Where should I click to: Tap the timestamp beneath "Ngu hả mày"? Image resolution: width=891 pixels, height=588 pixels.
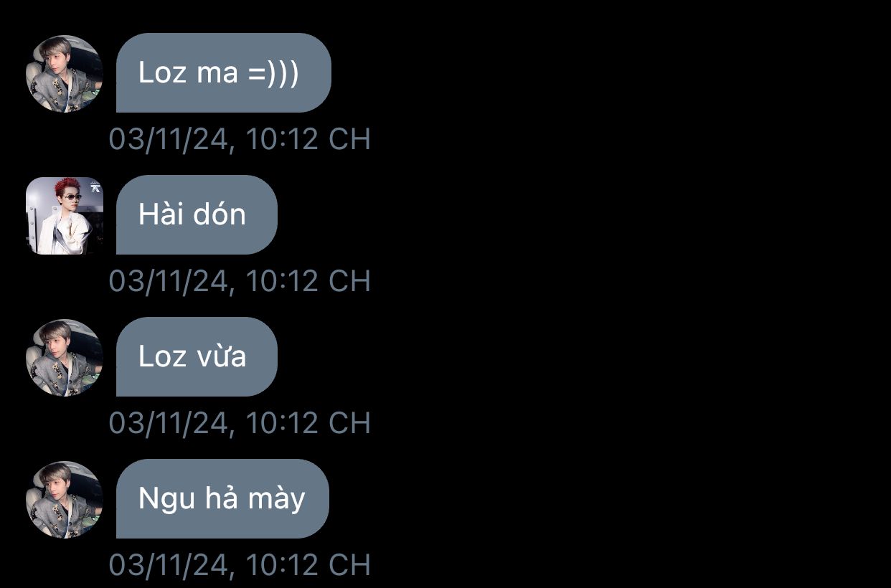tap(240, 565)
